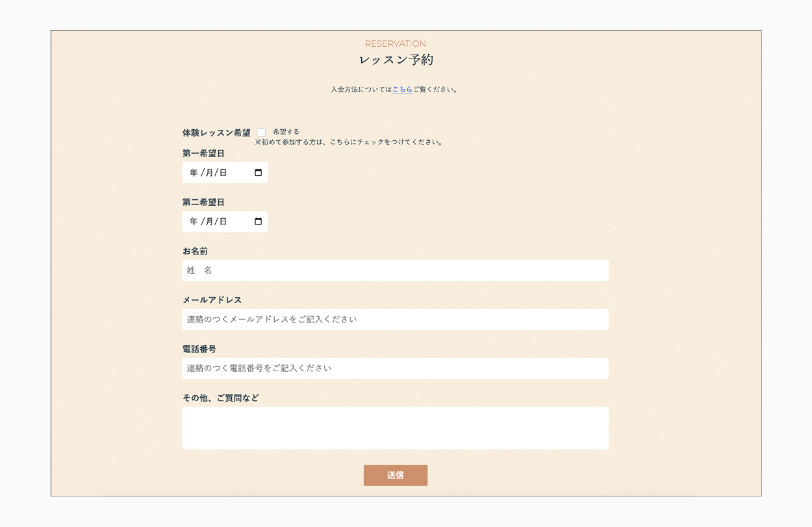Check the 体験レッスン希望 checkbox

pos(261,132)
